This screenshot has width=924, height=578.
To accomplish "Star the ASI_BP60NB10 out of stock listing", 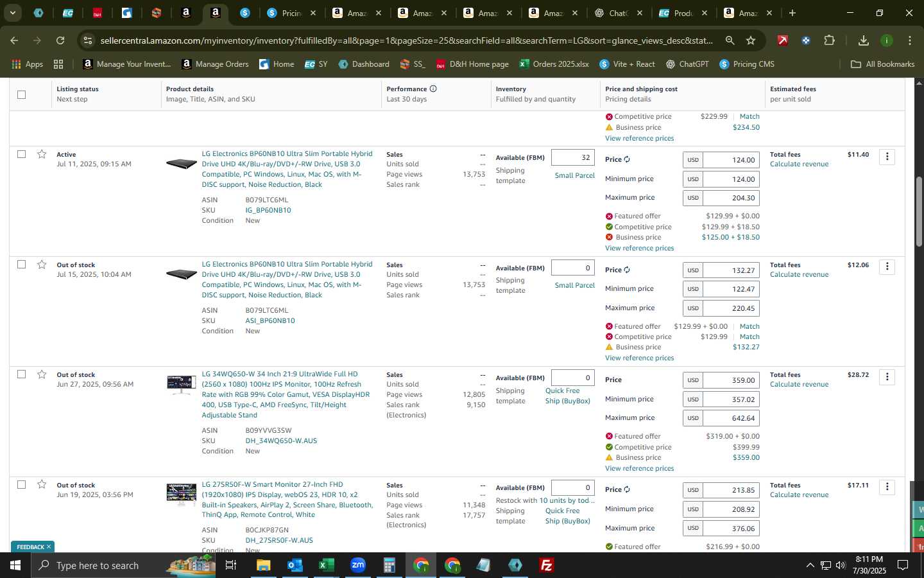I will click(42, 265).
